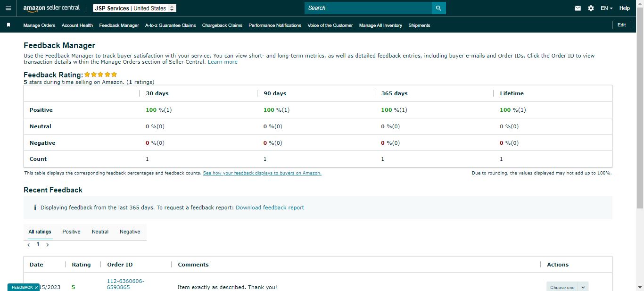The height and width of the screenshot is (291, 644).
Task: Select the Neutral ratings tab
Action: [100, 232]
